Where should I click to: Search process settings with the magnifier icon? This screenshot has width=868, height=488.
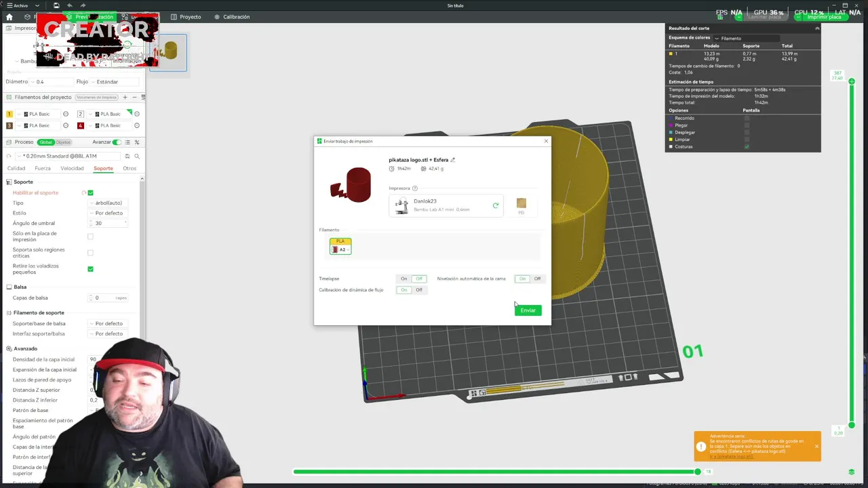[x=137, y=156]
